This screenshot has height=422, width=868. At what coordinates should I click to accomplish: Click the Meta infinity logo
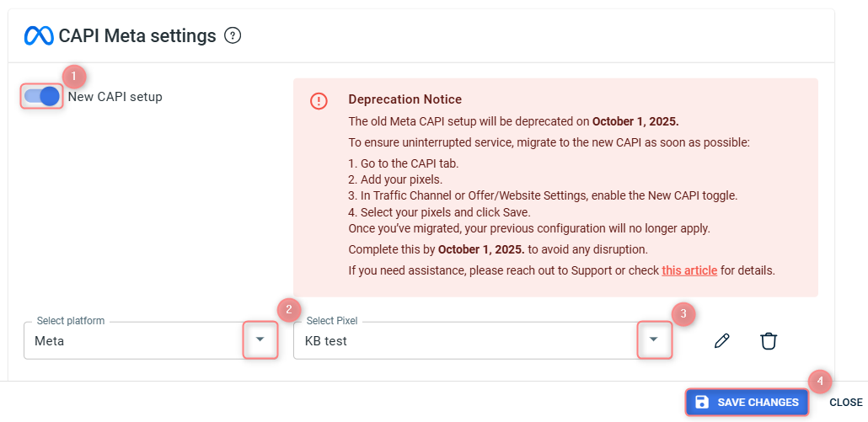[39, 36]
